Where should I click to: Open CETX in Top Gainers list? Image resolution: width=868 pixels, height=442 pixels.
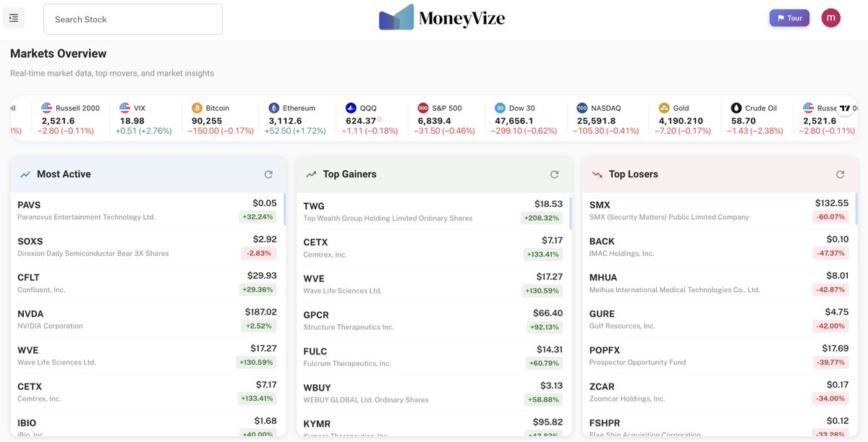click(x=433, y=247)
